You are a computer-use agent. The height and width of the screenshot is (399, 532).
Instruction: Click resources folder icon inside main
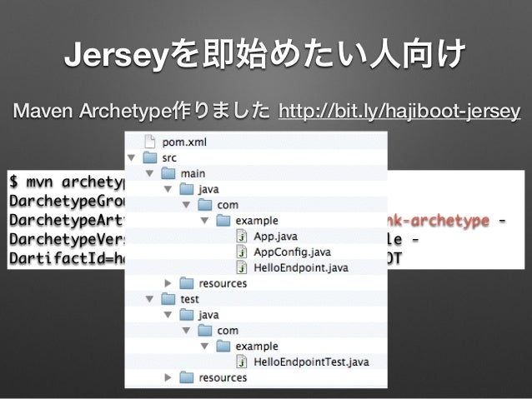pos(187,283)
